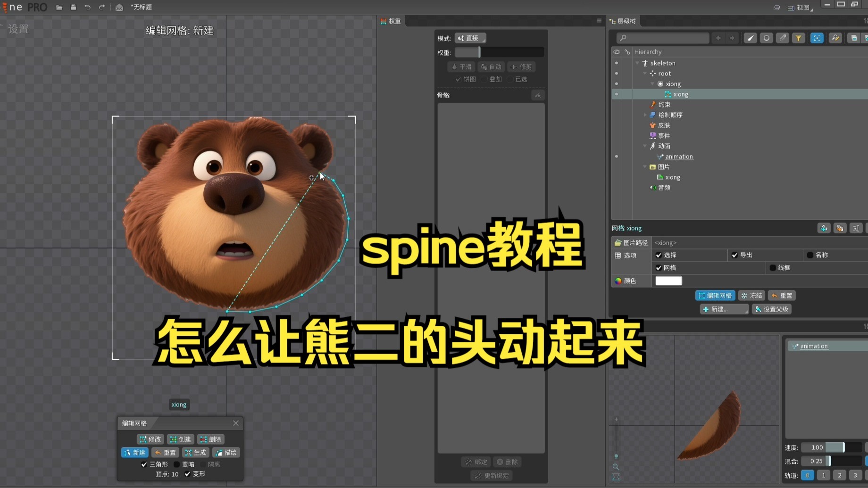The image size is (868, 488).
Task: Open the 视图 menu at top right
Action: pyautogui.click(x=801, y=8)
